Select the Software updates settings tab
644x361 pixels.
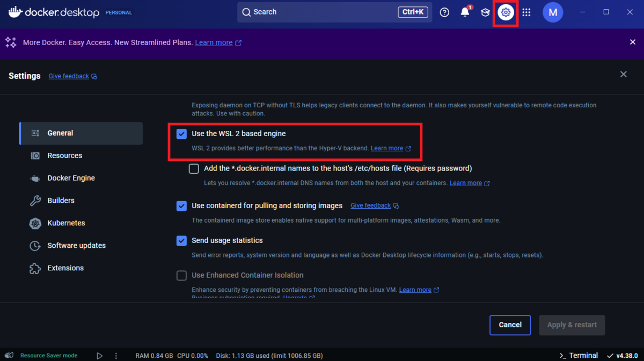point(81,246)
